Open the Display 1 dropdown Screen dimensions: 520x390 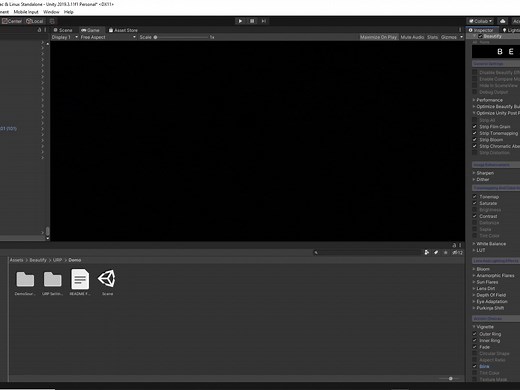(x=65, y=37)
